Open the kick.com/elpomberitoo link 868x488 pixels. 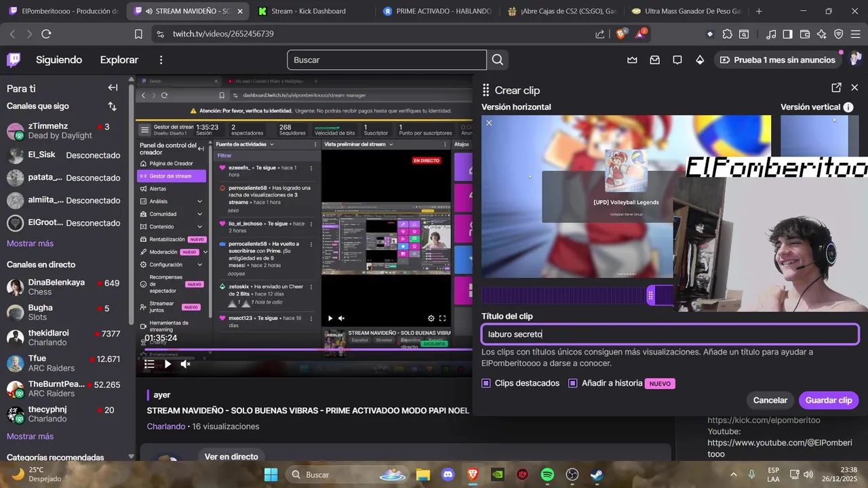(764, 420)
